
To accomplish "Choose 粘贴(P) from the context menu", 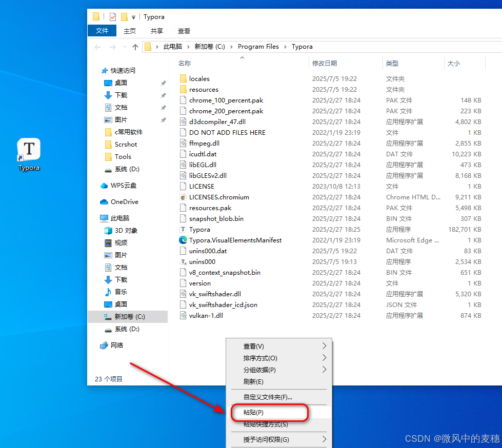I will point(279,413).
